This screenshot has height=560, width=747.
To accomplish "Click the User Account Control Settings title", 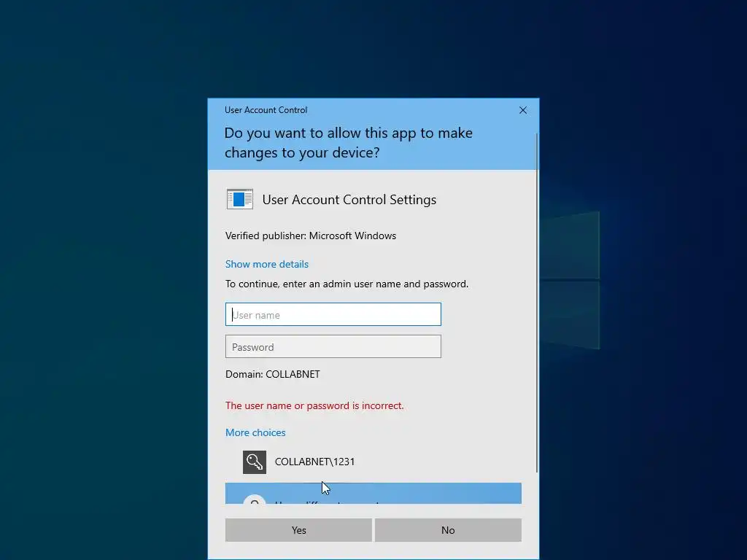I will (349, 200).
